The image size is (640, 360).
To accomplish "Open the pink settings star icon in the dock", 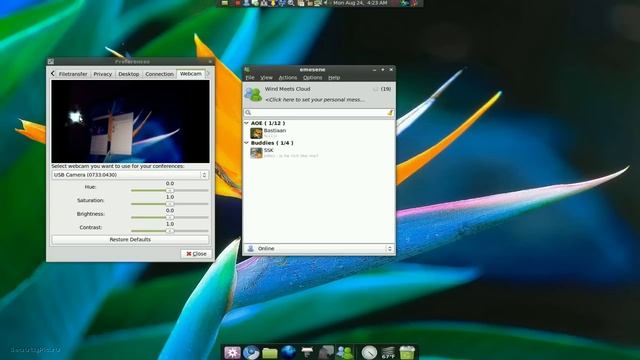I will (232, 352).
